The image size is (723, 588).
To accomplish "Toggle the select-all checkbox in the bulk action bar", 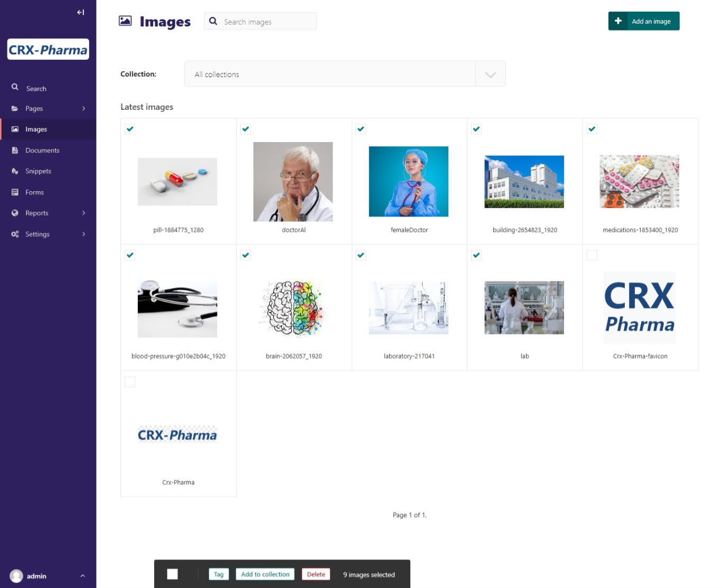I will pos(173,574).
